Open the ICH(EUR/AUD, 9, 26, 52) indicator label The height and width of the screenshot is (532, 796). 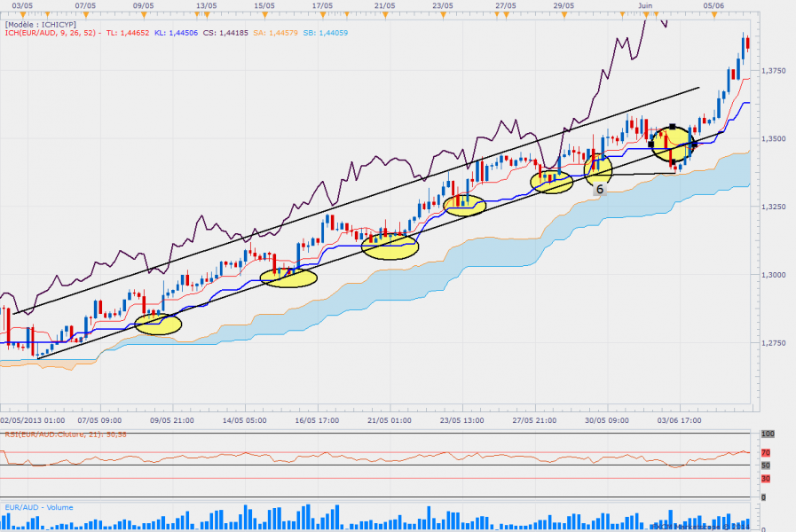click(x=51, y=31)
